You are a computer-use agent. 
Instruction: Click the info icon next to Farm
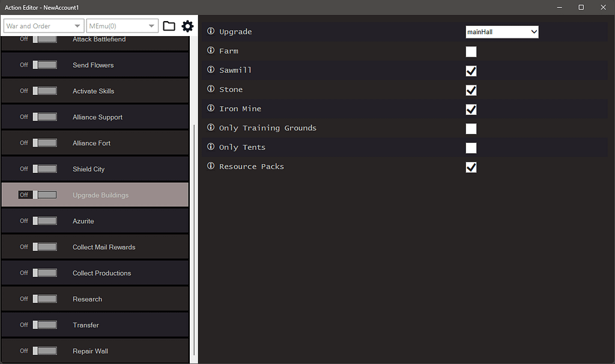point(209,50)
